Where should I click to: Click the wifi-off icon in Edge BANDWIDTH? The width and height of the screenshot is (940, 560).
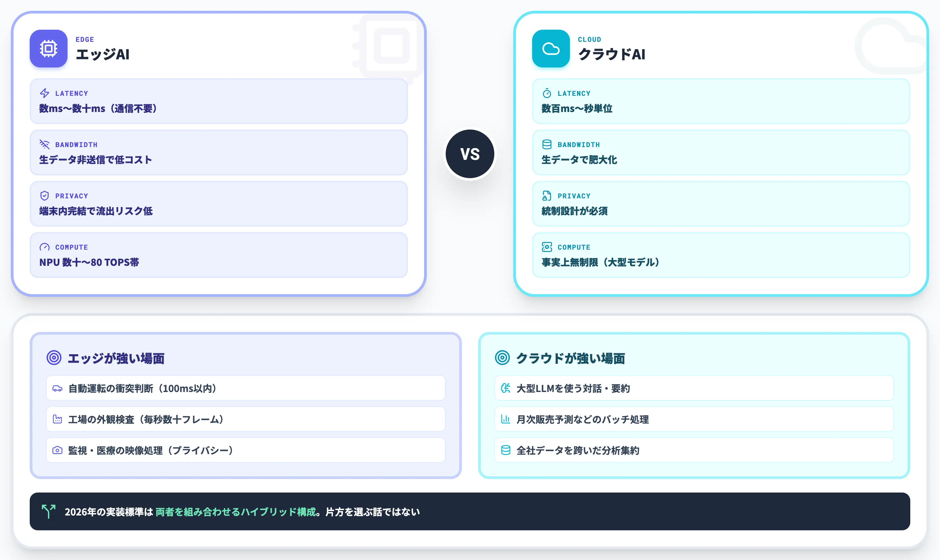[x=45, y=144]
